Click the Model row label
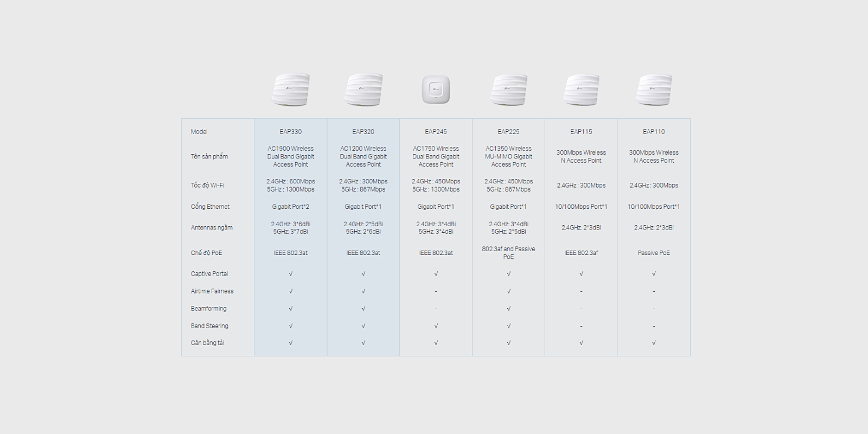868x434 pixels. 199,132
